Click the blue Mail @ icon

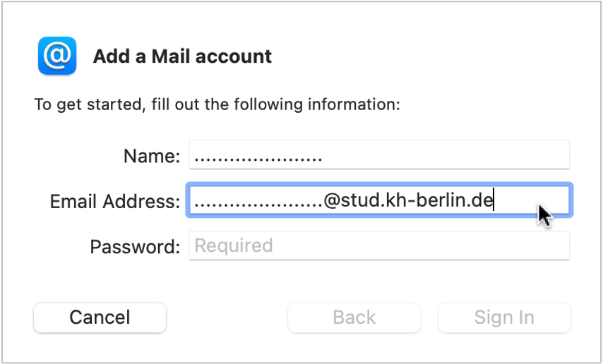[57, 56]
